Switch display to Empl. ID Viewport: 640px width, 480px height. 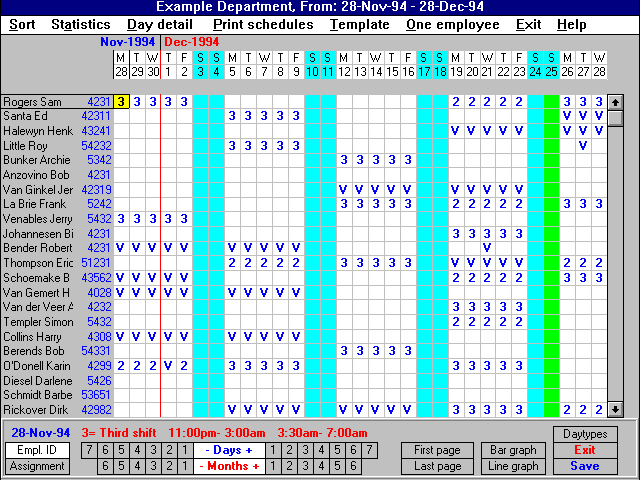38,451
